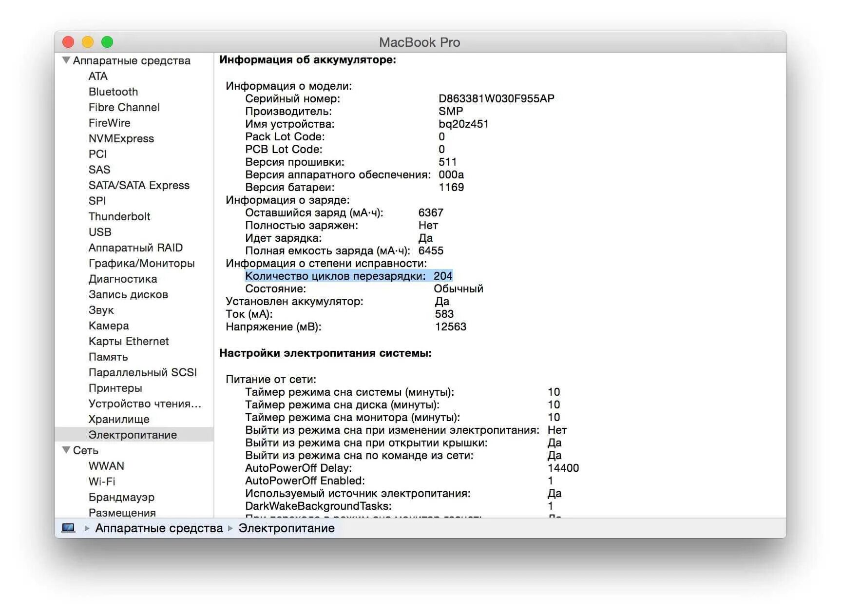The image size is (841, 616).
Task: Open the Диагностика entry
Action: click(123, 279)
